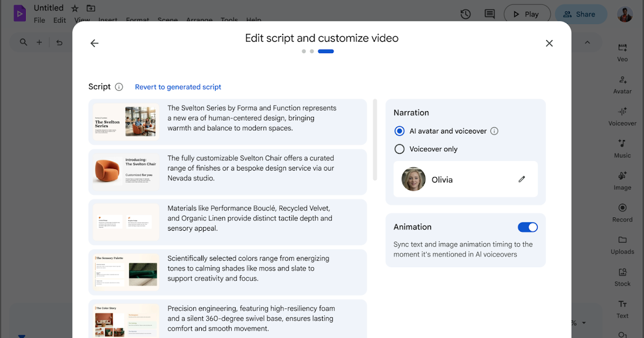Image resolution: width=644 pixels, height=338 pixels.
Task: Open the Image sidebar tool
Action: coord(623,181)
